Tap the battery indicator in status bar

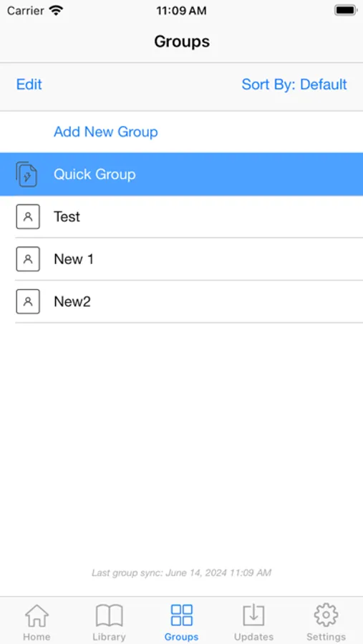[x=345, y=10]
